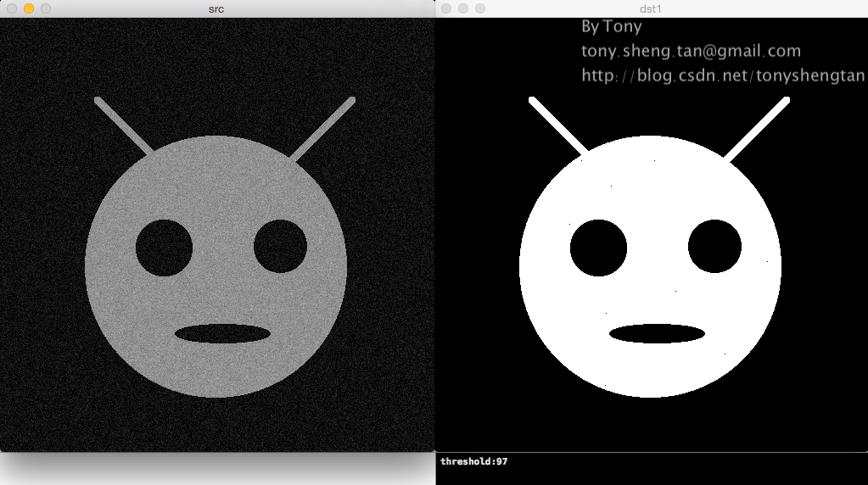This screenshot has width=868, height=485.
Task: Click the blog.csdn.net URL watermark
Action: (723, 75)
